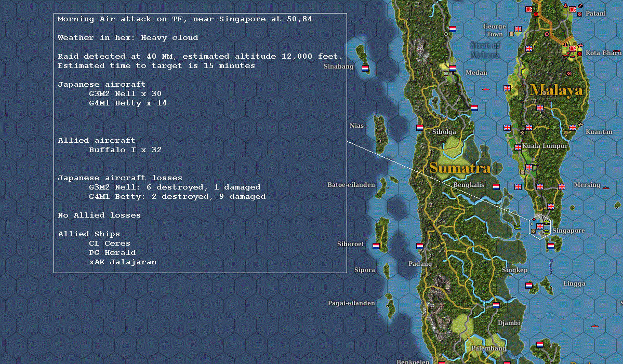This screenshot has height=364, width=623.
Task: Click the Lingga island label
Action: click(574, 284)
